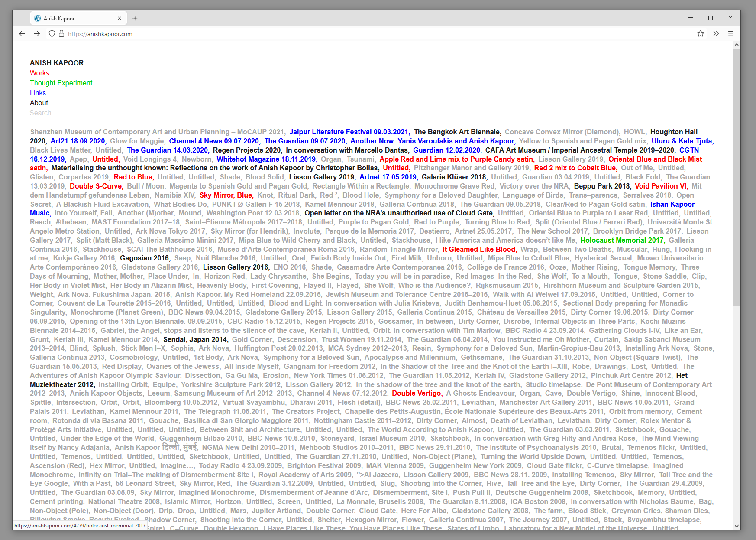Open Whitehot Magazine 18.11.2019 link
Screen dimensions: 756x540
click(266, 159)
